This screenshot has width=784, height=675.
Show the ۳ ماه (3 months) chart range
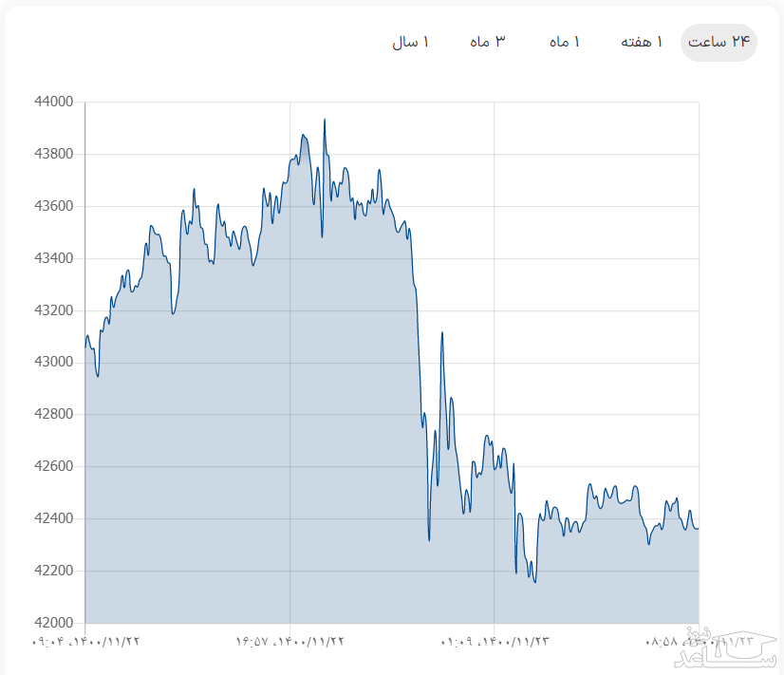[487, 43]
